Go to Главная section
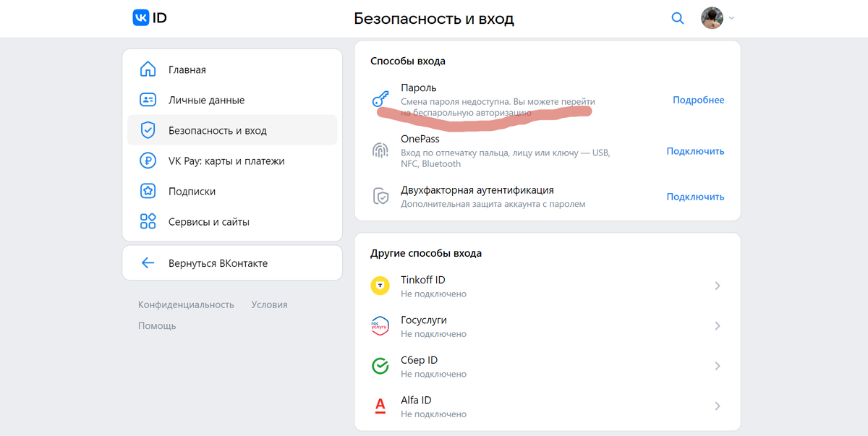 pos(232,69)
